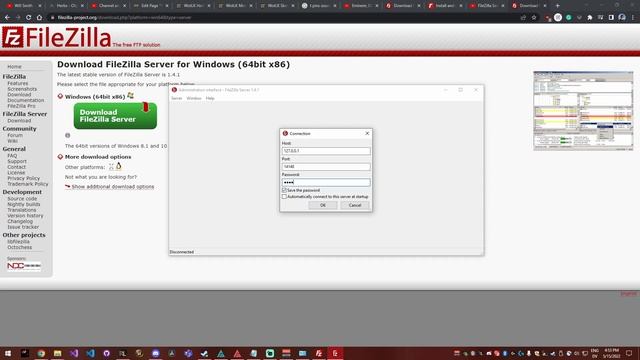This screenshot has height=360, width=640.
Task: Expand Show additional download options
Action: pos(113,187)
